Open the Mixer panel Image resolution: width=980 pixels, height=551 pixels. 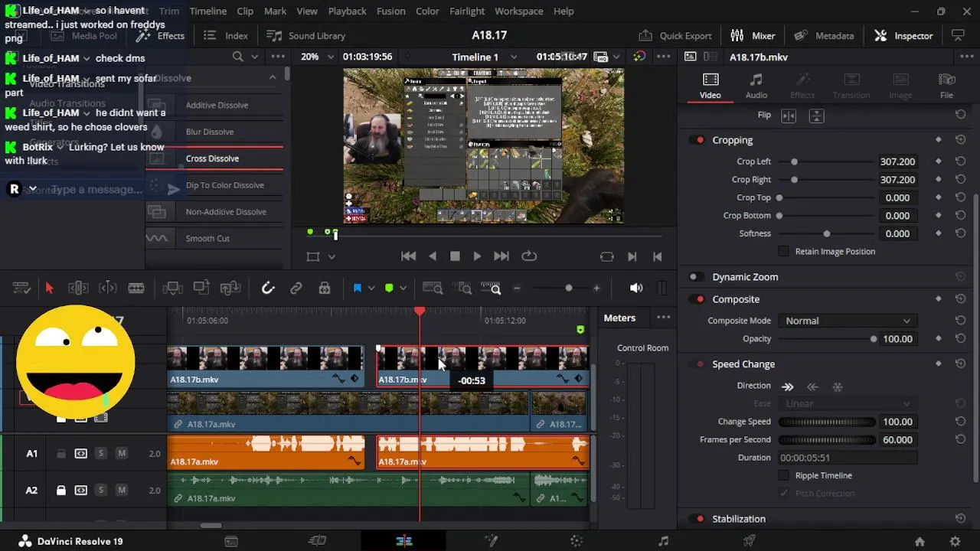pos(753,36)
